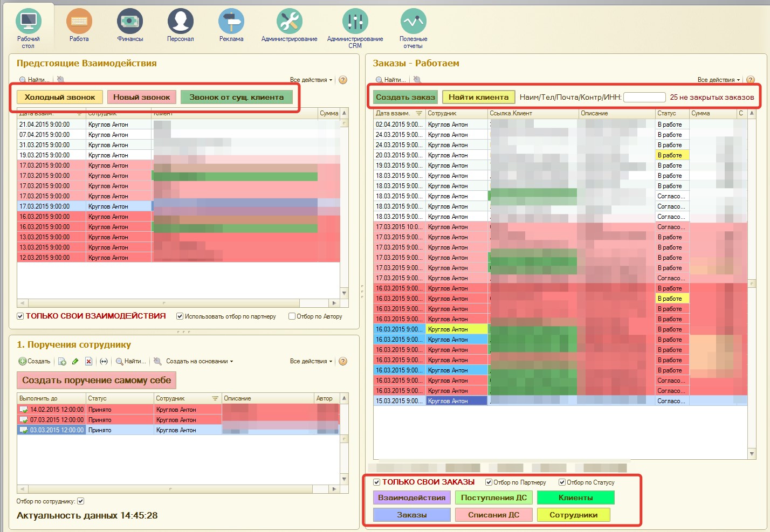
Task: Toggle ТОЛЬКО СВОИ ВЗАИМОДЕЙСТВИЯ checkbox
Action: click(x=20, y=316)
